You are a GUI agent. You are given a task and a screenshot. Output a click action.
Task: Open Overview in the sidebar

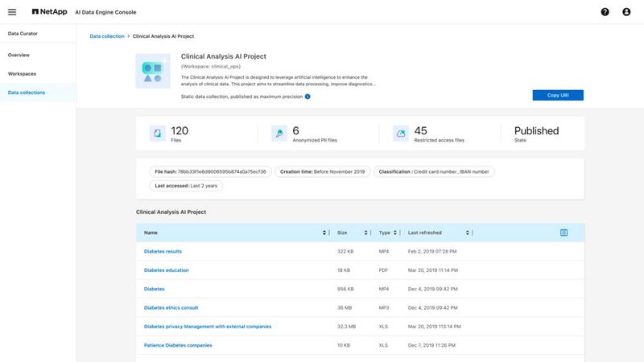click(x=19, y=55)
